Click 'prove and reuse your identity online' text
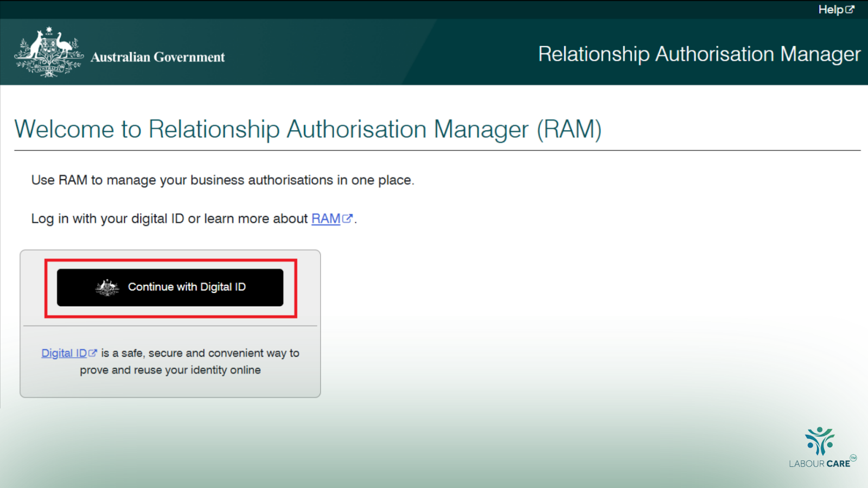 tap(170, 370)
